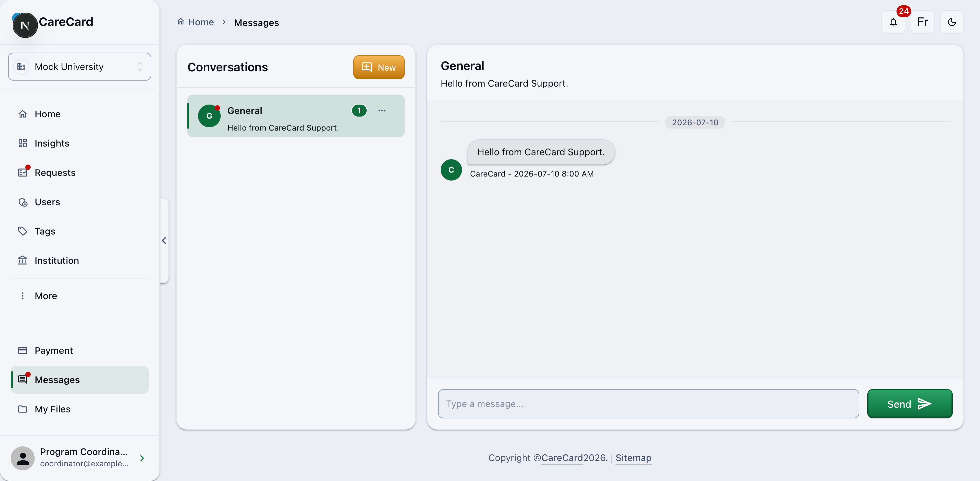Click the Home breadcrumb link
Image resolution: width=980 pixels, height=481 pixels.
(x=196, y=22)
